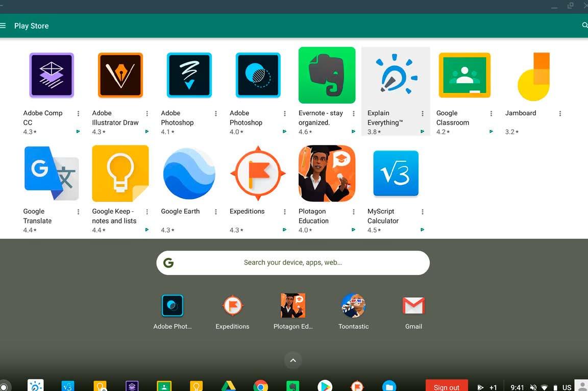This screenshot has height=391, width=588.
Task: Open the Play Store hamburger menu
Action: pos(3,26)
